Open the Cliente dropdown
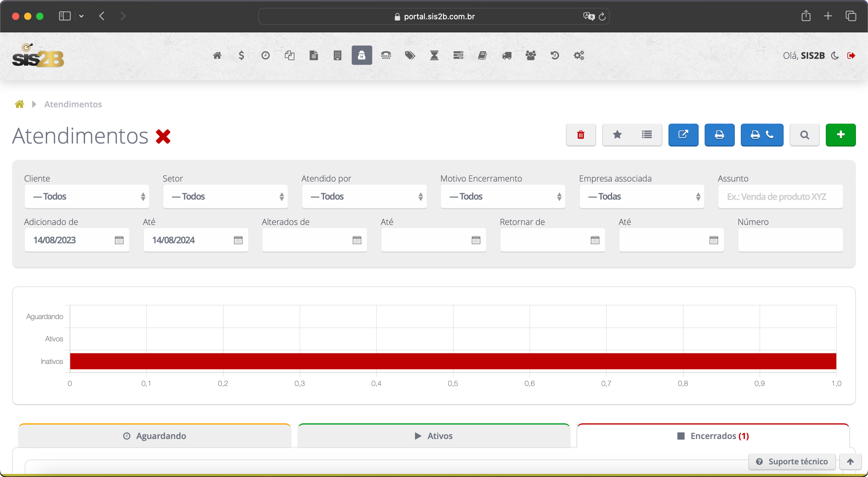The width and height of the screenshot is (868, 477). click(87, 196)
